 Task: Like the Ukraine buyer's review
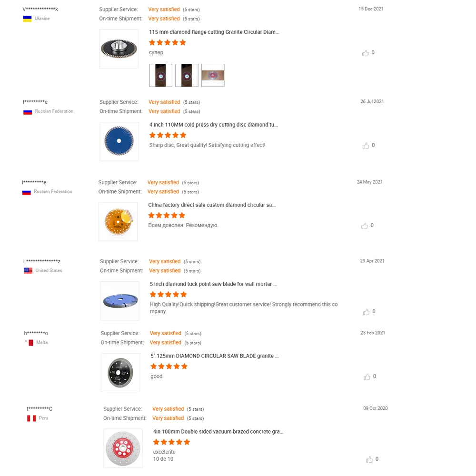pyautogui.click(x=366, y=53)
